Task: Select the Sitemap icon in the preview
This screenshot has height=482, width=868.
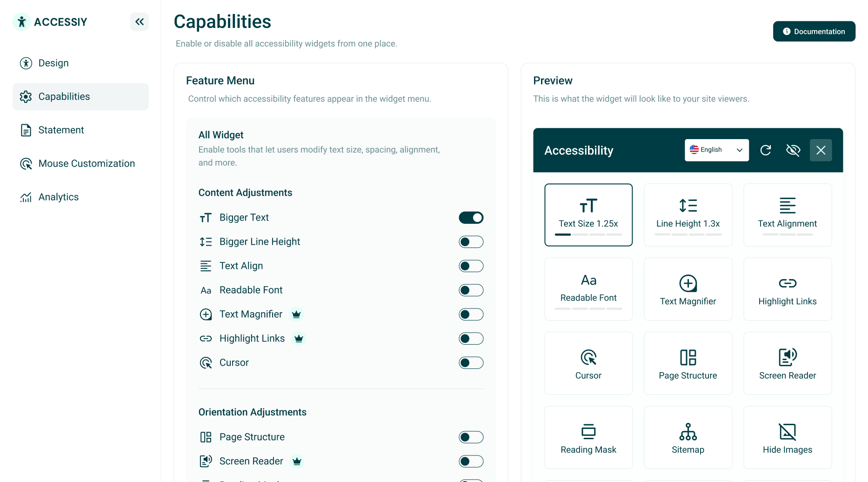Action: pyautogui.click(x=688, y=431)
